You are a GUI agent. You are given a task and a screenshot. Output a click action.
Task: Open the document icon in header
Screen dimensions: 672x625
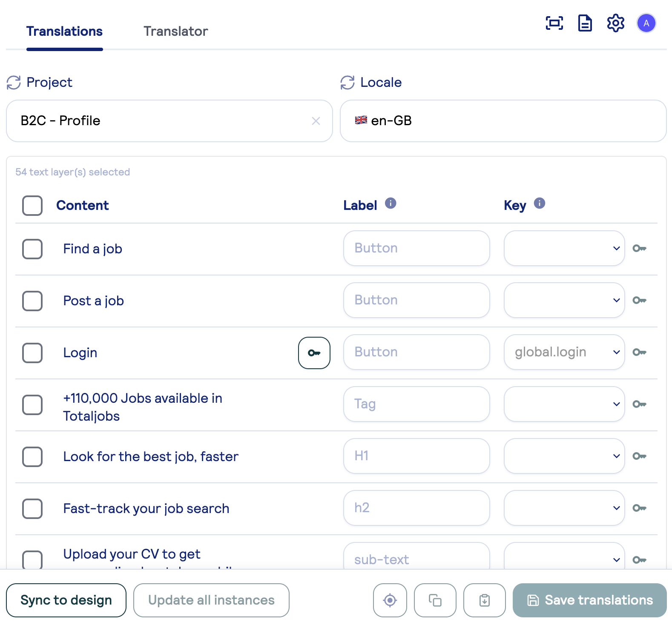(585, 23)
